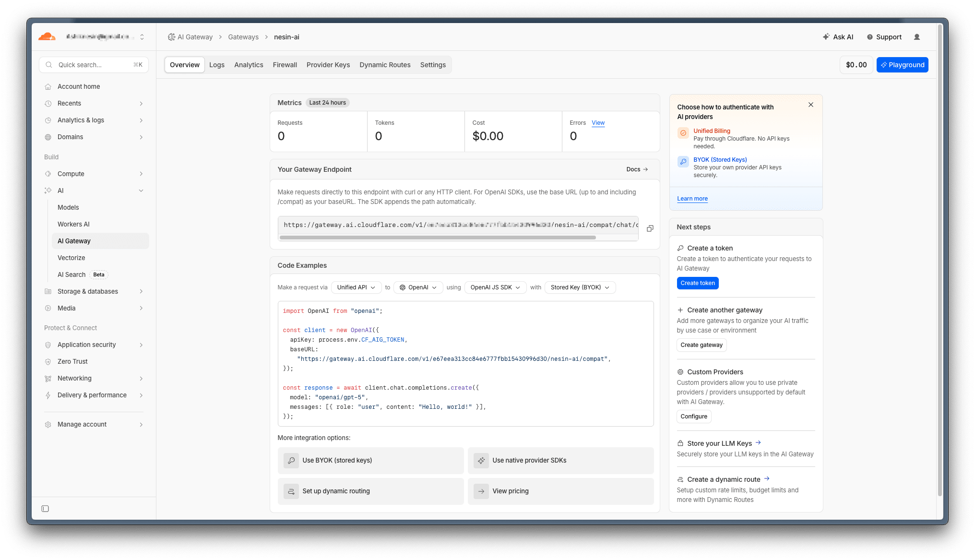Open Zero Trust from sidebar
975x560 pixels.
coord(72,361)
